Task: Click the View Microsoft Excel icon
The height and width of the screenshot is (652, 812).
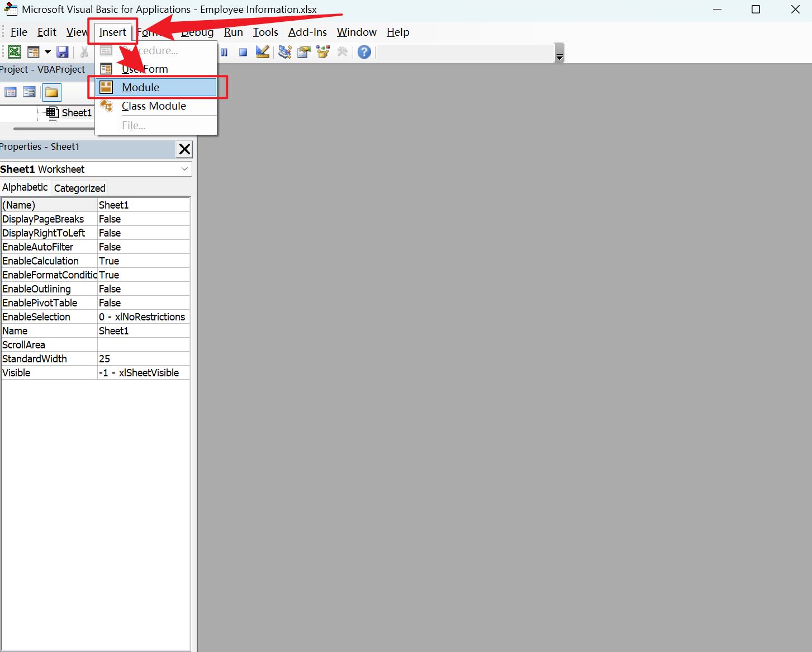Action: coord(13,52)
